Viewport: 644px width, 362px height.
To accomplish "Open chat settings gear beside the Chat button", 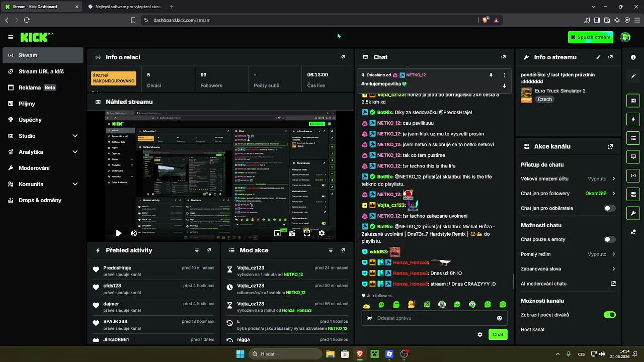I will [x=480, y=334].
